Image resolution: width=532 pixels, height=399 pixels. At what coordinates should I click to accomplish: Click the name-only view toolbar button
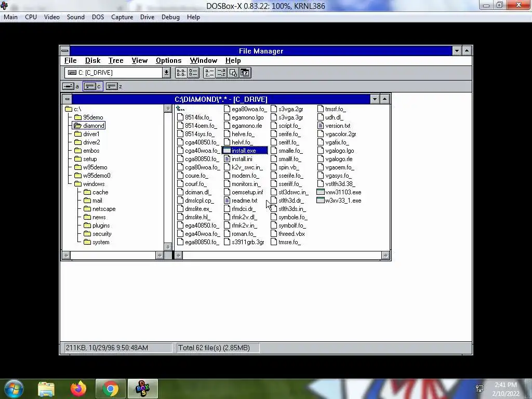pos(181,73)
